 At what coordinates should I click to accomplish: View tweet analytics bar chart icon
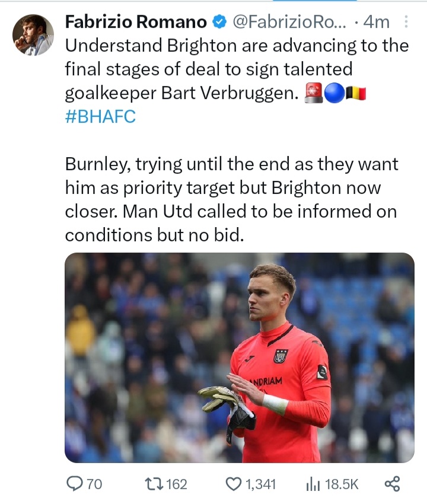(x=313, y=484)
